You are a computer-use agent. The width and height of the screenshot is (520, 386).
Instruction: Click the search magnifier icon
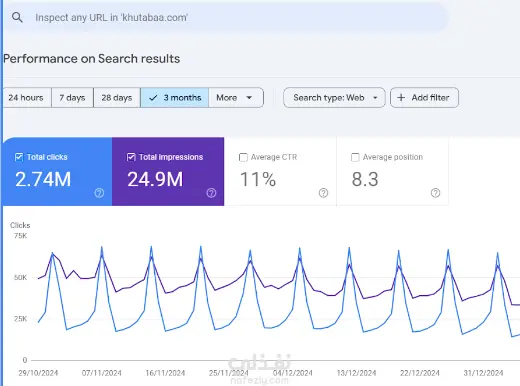[x=17, y=17]
